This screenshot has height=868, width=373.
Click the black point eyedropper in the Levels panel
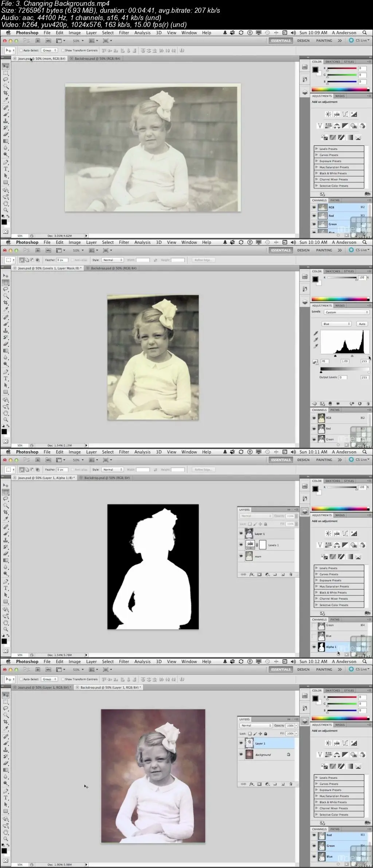[316, 333]
